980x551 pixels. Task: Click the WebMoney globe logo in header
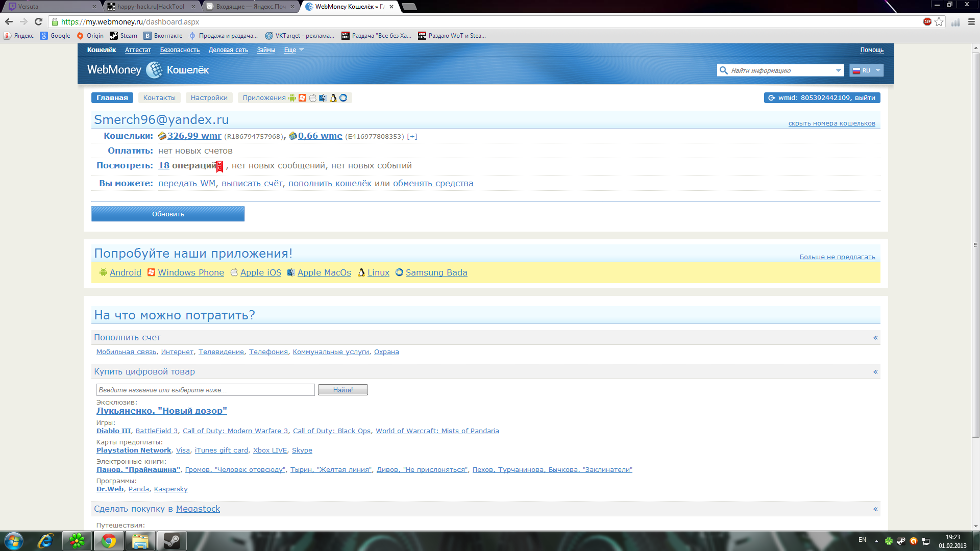[154, 70]
